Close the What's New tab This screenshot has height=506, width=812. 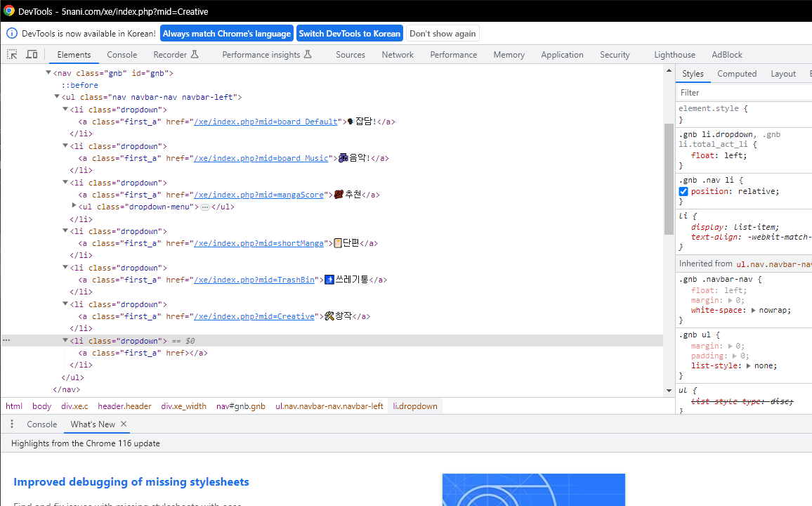124,424
